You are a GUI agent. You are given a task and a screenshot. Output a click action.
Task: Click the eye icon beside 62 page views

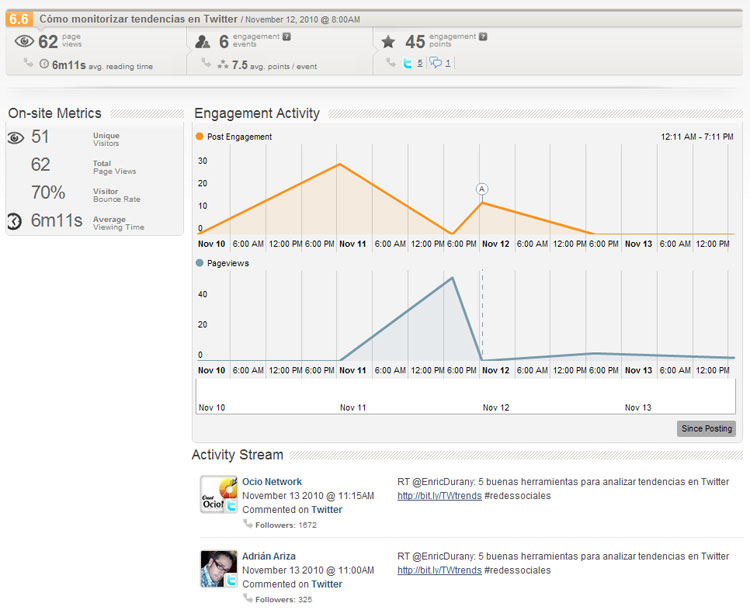point(24,42)
